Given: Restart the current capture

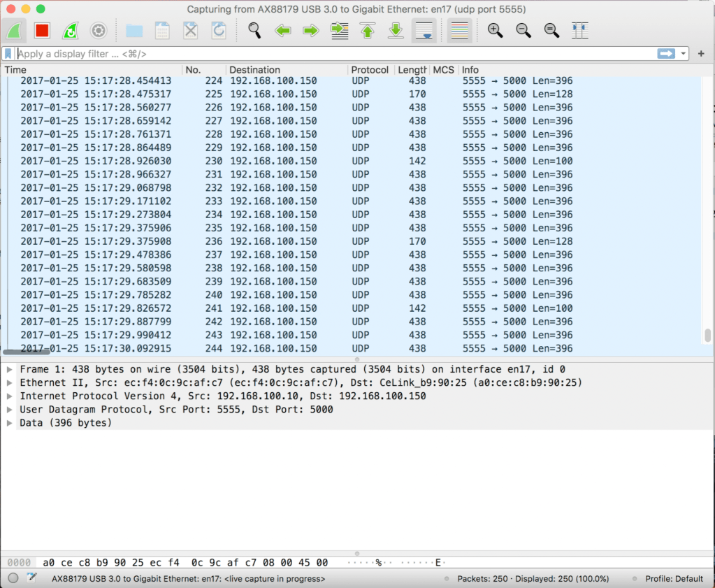Looking at the screenshot, I should [70, 31].
